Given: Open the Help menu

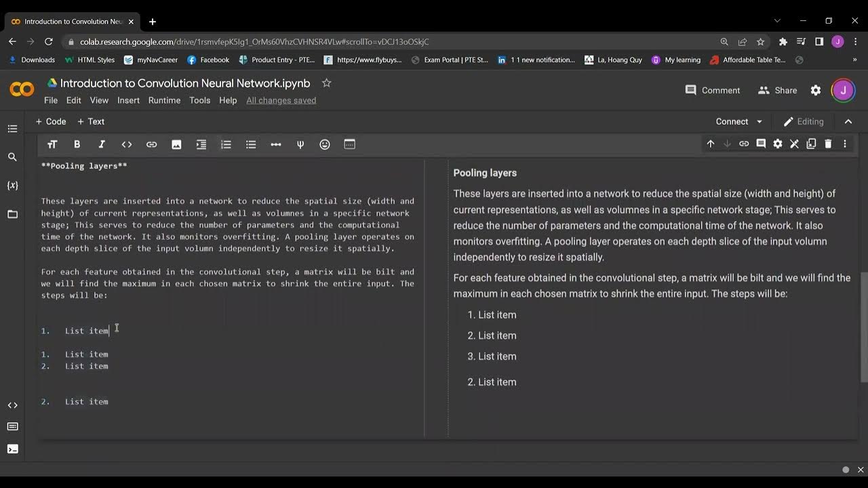Looking at the screenshot, I should [x=228, y=100].
